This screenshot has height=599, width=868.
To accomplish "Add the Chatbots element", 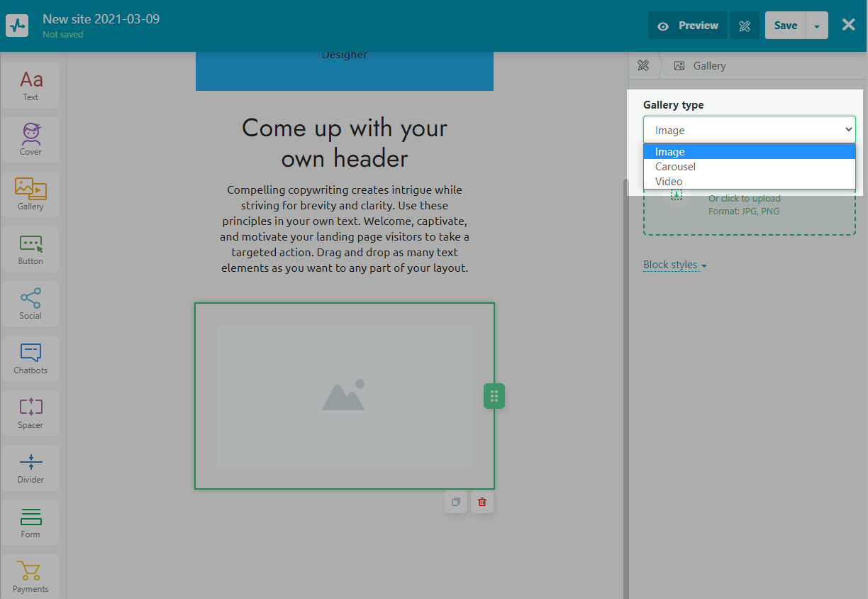I will [30, 358].
